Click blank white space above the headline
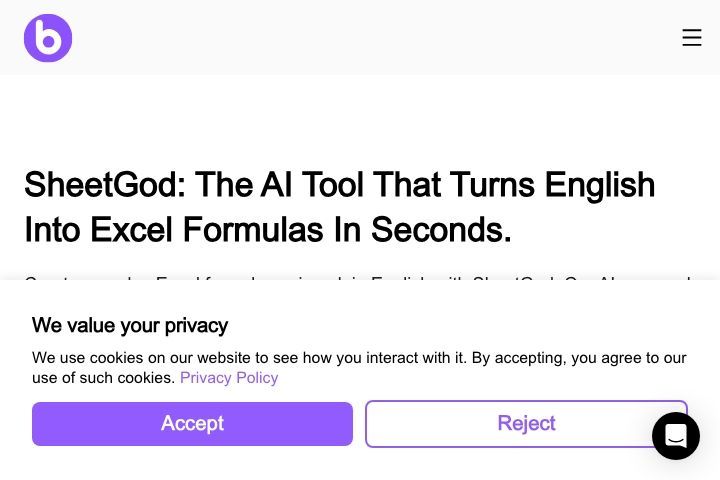Screen dimensions: 720x480 pyautogui.click(x=360, y=119)
